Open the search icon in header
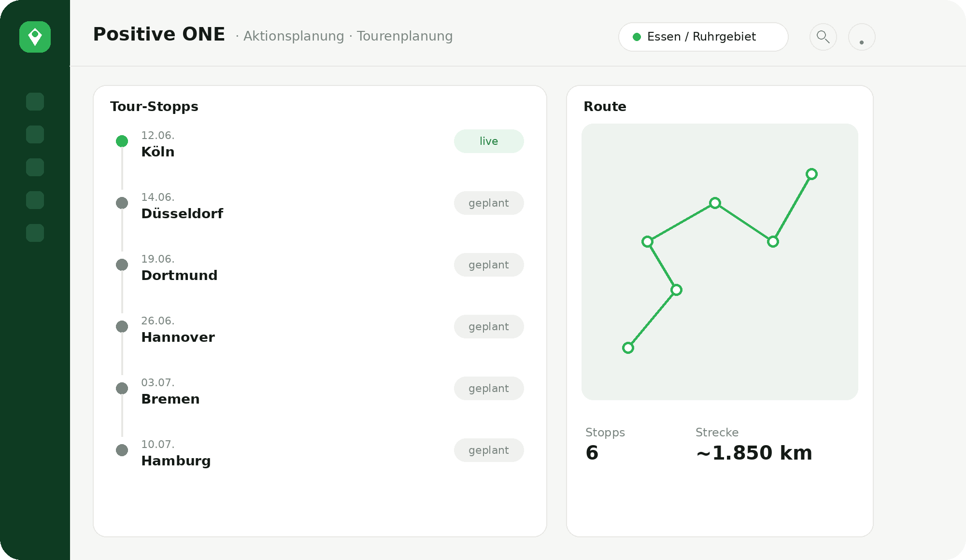The height and width of the screenshot is (560, 966). tap(823, 37)
